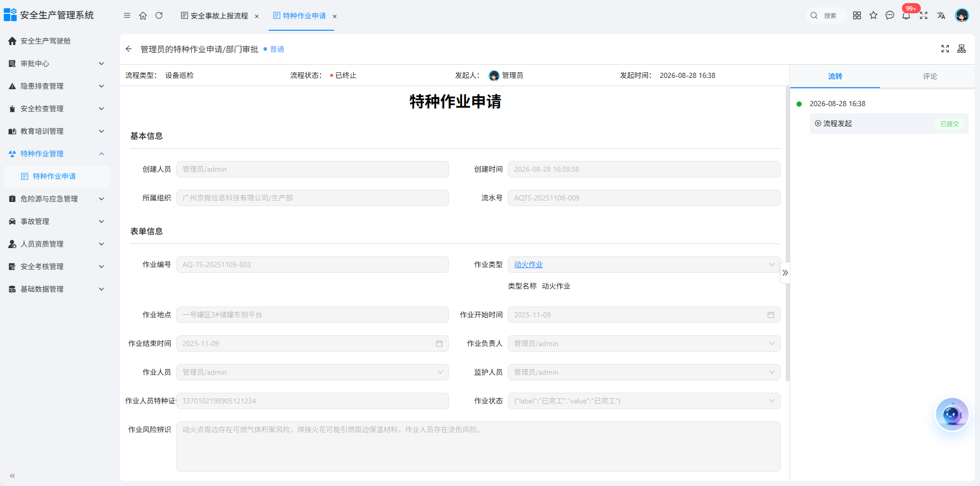This screenshot has height=486, width=980.
Task: Expand form to fullscreen in panel header
Action: click(x=945, y=49)
